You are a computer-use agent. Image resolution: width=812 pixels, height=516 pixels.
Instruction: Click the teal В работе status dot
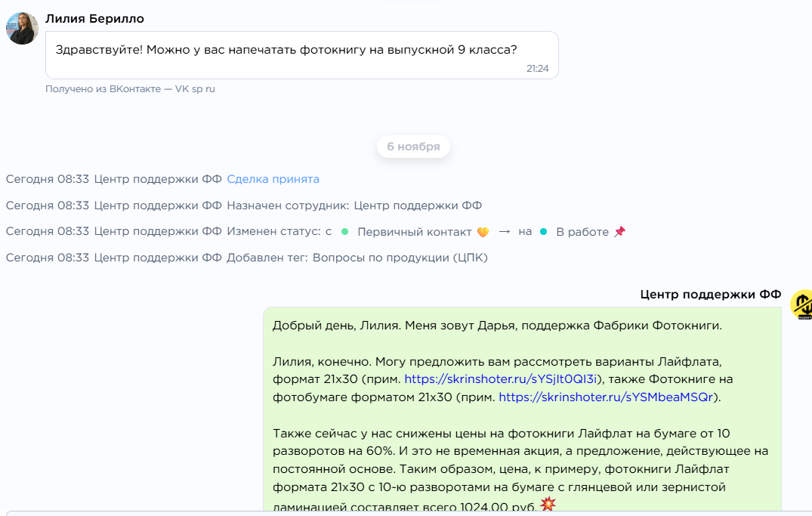coord(543,232)
